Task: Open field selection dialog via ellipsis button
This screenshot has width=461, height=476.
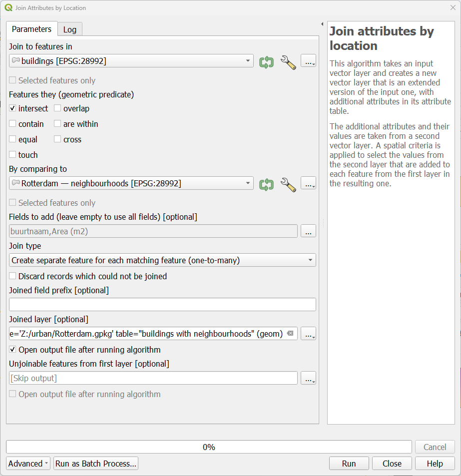Action: [x=308, y=231]
